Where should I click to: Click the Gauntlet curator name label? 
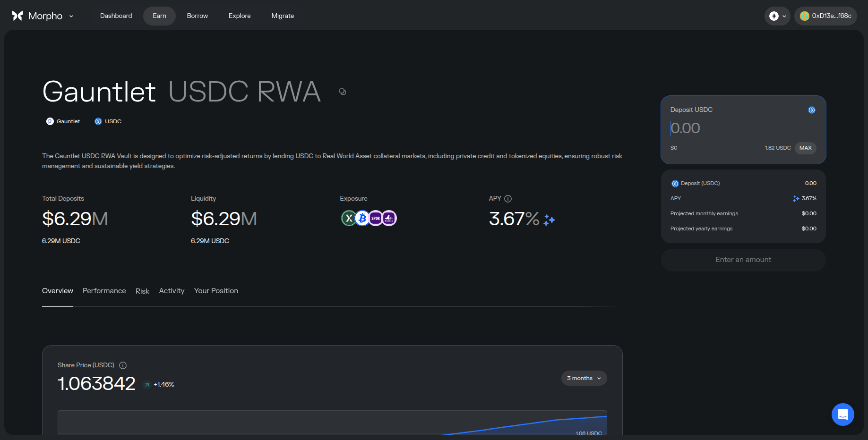click(x=68, y=121)
